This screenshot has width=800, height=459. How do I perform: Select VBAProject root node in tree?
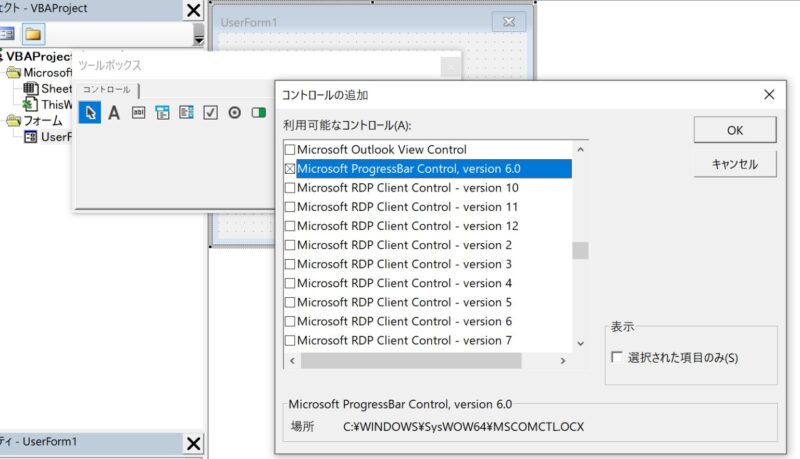pos(39,57)
